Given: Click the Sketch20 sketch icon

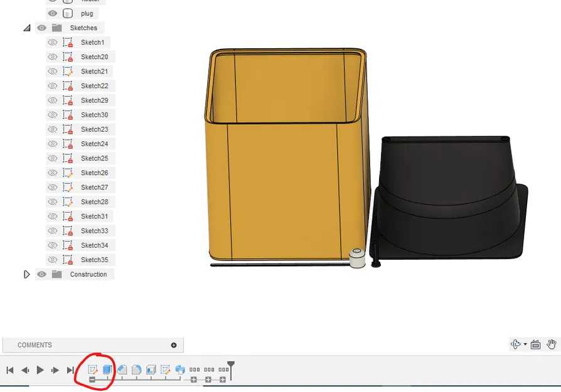Looking at the screenshot, I should (68, 57).
